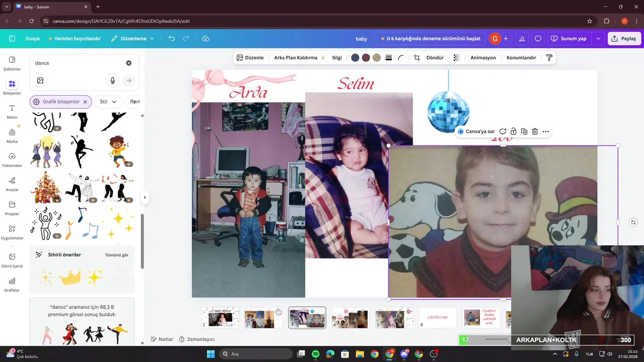The image size is (644, 362).
Task: Click the Windows Start button
Action: click(210, 354)
